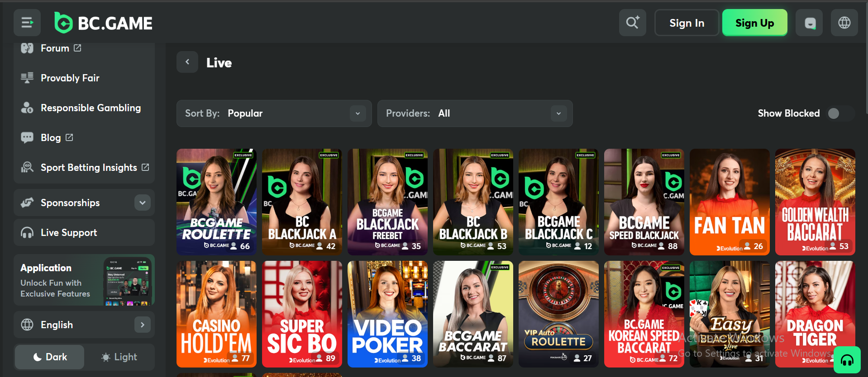
Task: Open the Live Support menu item
Action: point(84,232)
